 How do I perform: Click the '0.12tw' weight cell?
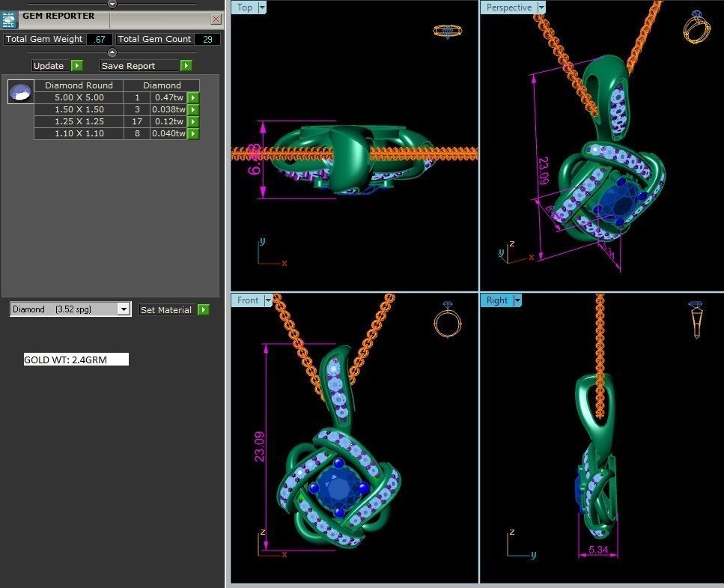click(169, 121)
